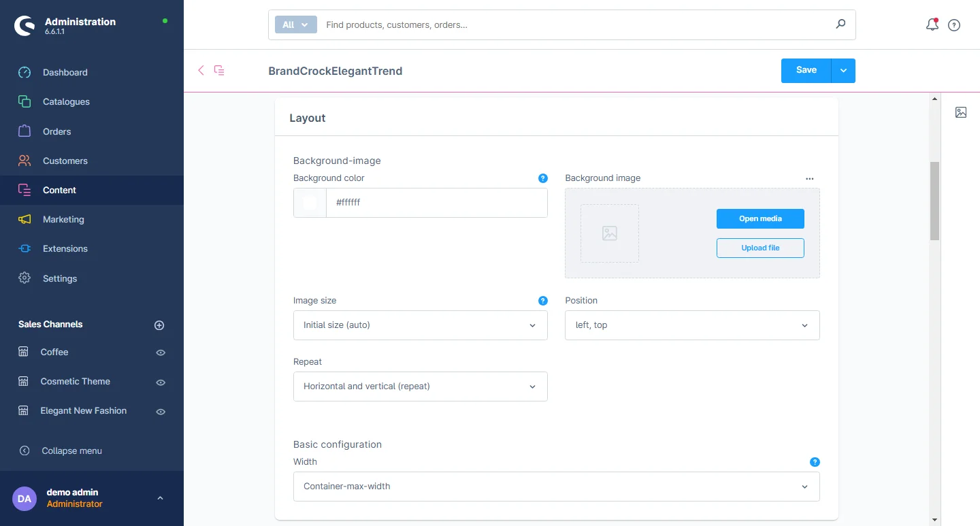
Task: Click the white background color swatch
Action: point(310,203)
